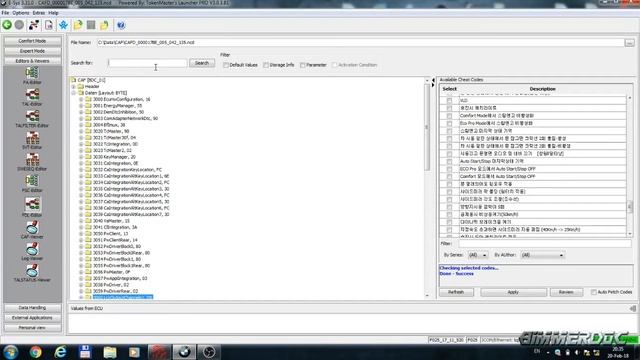Open the blue help question mark icon
Screen dimensions: 640x360
click(121, 25)
